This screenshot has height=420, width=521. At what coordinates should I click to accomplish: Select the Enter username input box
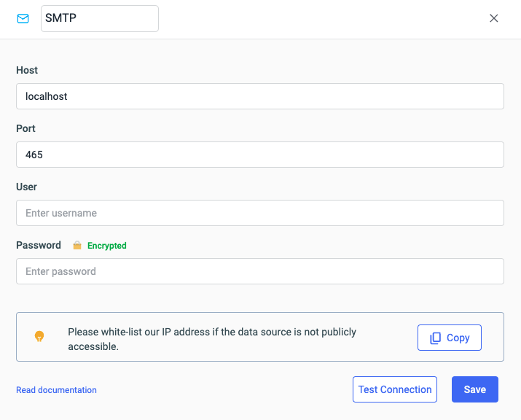[260, 213]
